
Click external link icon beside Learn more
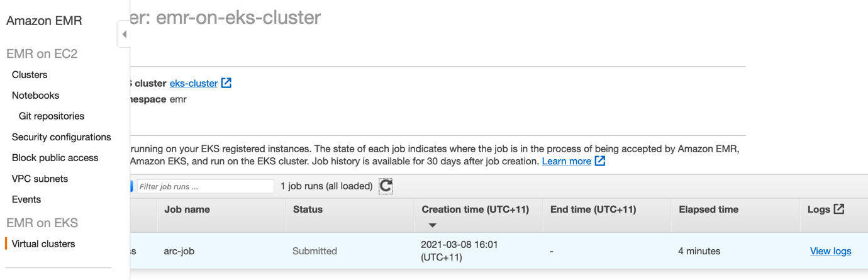click(600, 161)
